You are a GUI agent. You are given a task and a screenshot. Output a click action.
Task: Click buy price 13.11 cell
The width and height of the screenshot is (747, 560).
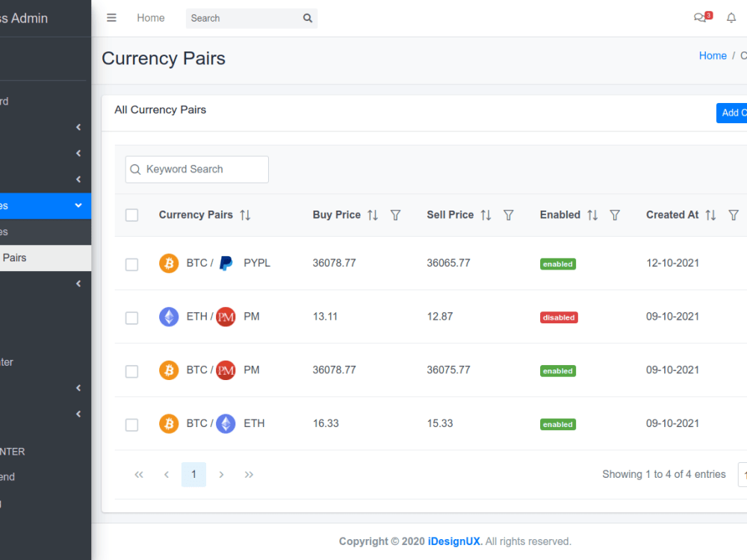[x=325, y=316]
